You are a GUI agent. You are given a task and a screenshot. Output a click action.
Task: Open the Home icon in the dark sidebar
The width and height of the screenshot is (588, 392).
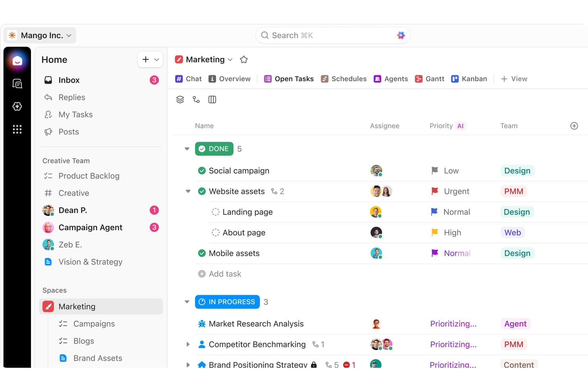(17, 61)
